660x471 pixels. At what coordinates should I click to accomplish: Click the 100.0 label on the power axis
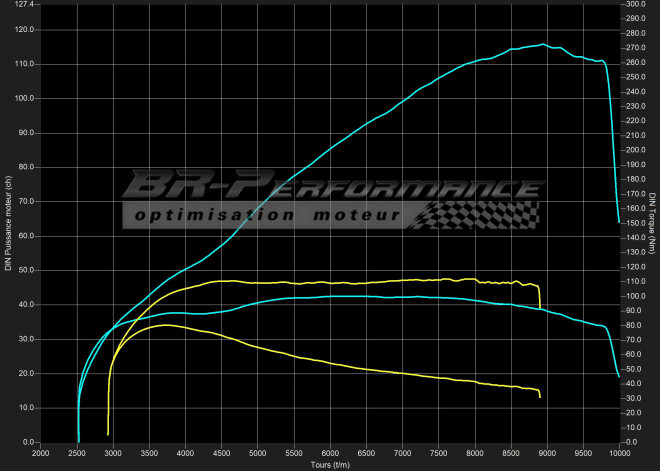coord(24,99)
